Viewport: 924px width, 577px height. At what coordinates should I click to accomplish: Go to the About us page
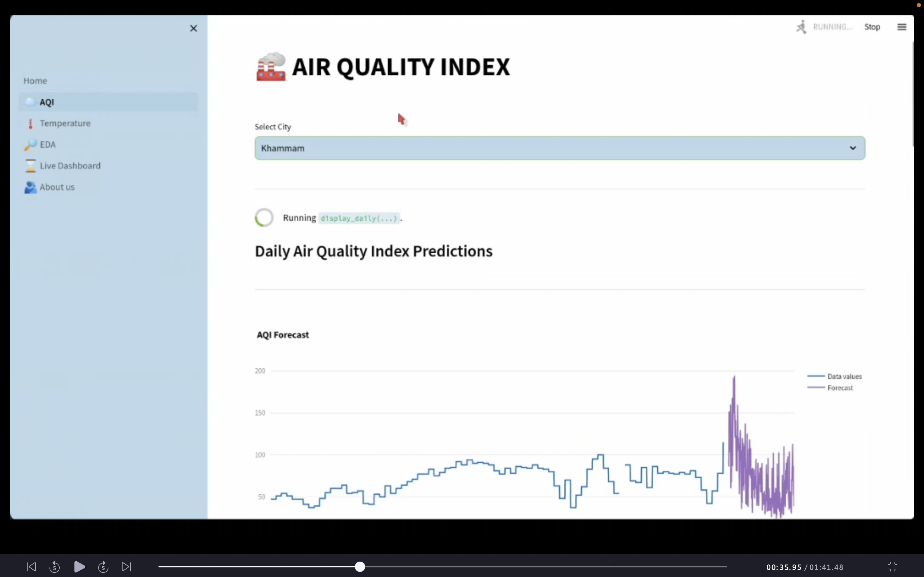[x=57, y=187]
